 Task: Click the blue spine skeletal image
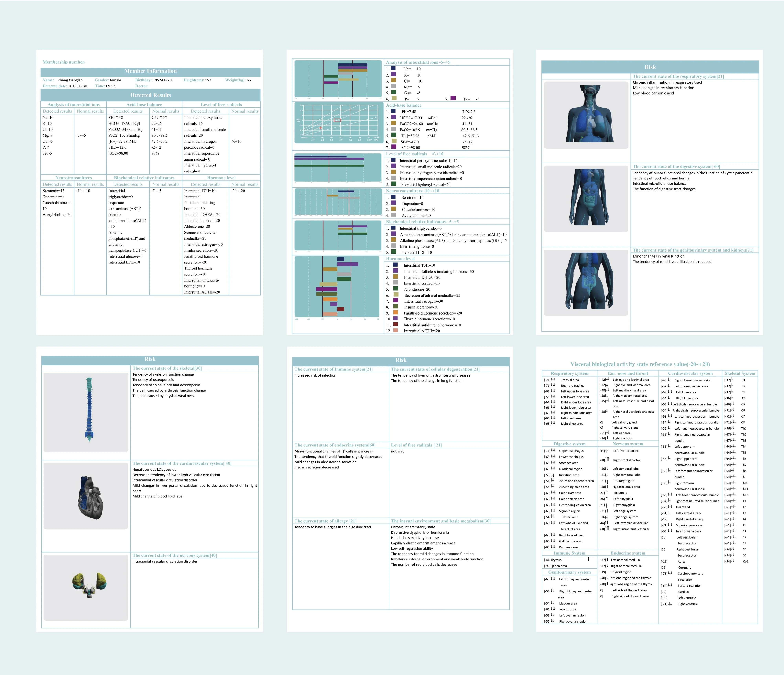tap(89, 409)
